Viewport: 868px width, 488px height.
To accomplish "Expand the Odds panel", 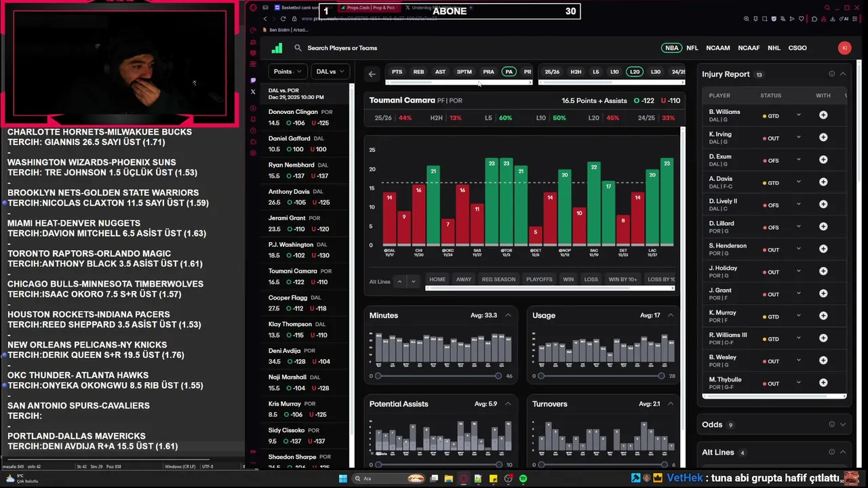I will pyautogui.click(x=843, y=425).
